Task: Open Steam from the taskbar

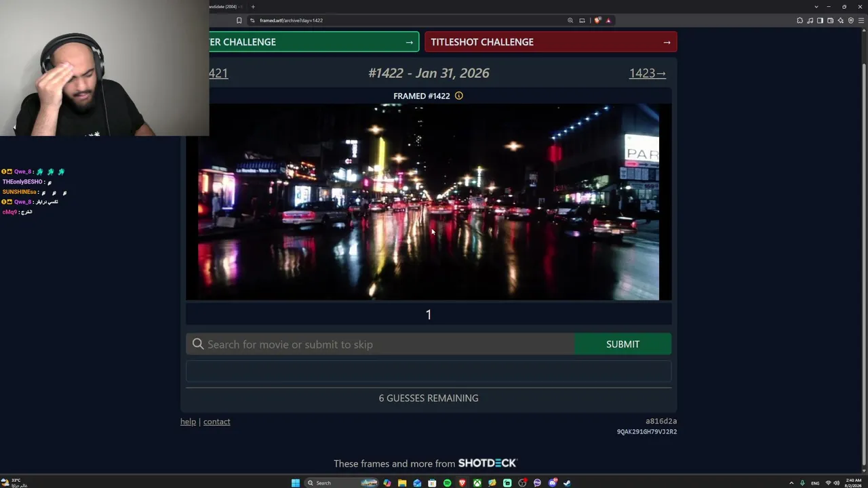Action: point(567,483)
